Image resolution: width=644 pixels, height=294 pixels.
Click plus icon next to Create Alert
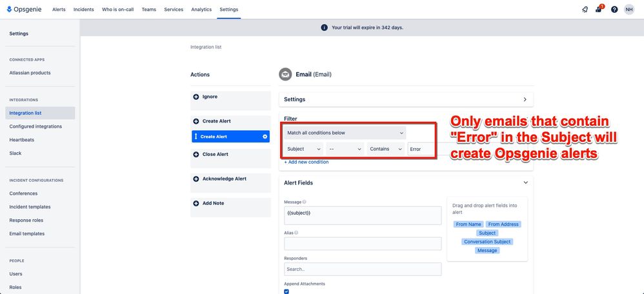[196, 121]
